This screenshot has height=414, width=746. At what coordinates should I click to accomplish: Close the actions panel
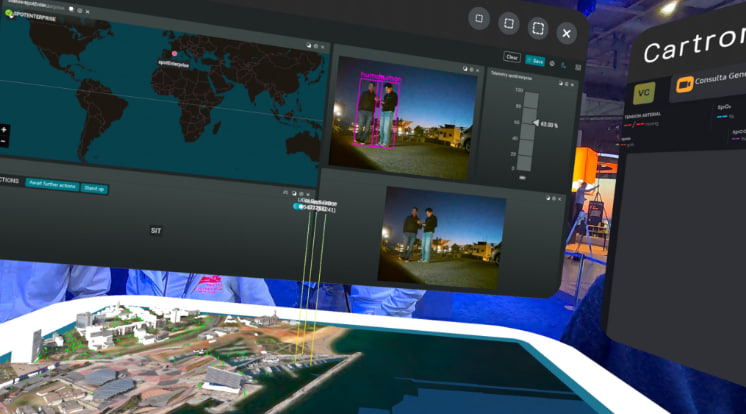tap(308, 195)
